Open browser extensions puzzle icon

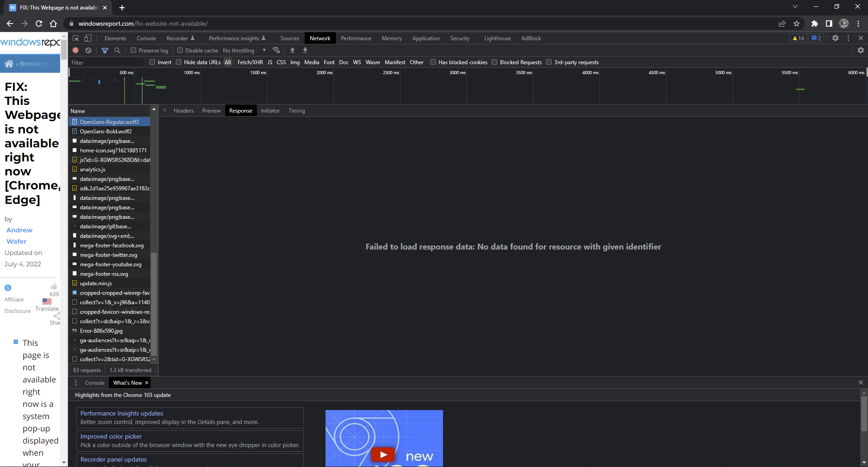815,24
